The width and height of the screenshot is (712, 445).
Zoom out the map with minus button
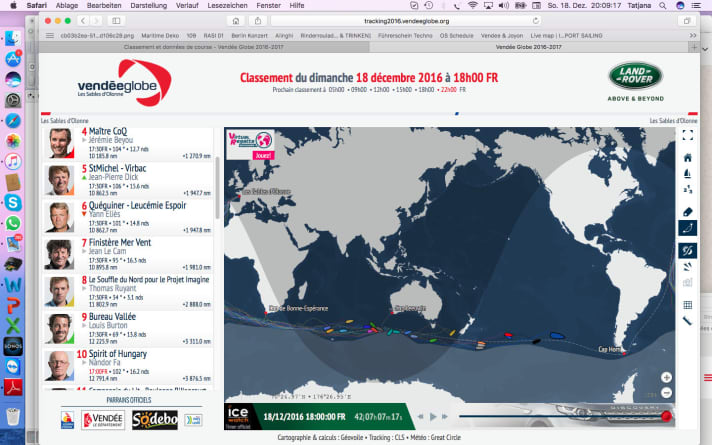(x=666, y=393)
